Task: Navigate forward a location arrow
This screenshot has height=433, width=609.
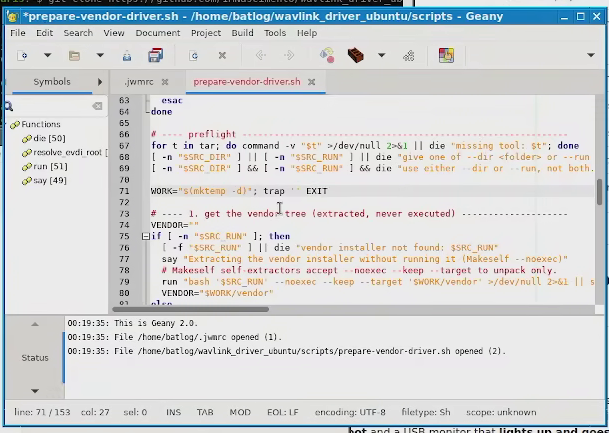Action: (289, 56)
